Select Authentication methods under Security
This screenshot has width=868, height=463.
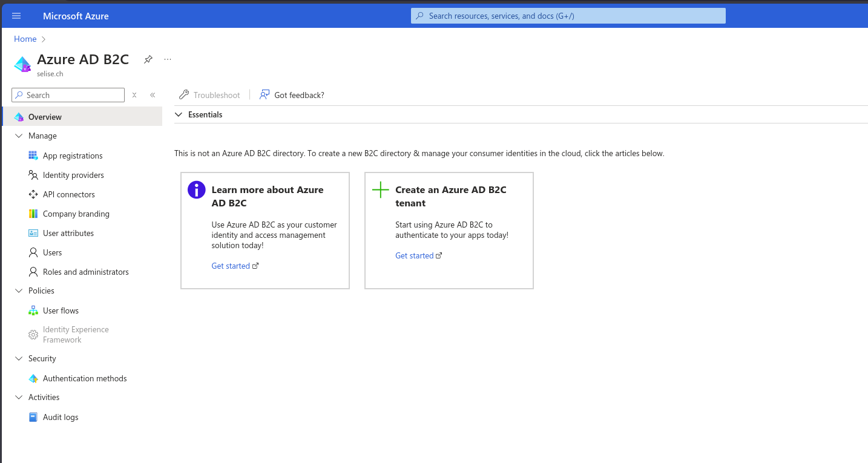pyautogui.click(x=85, y=378)
